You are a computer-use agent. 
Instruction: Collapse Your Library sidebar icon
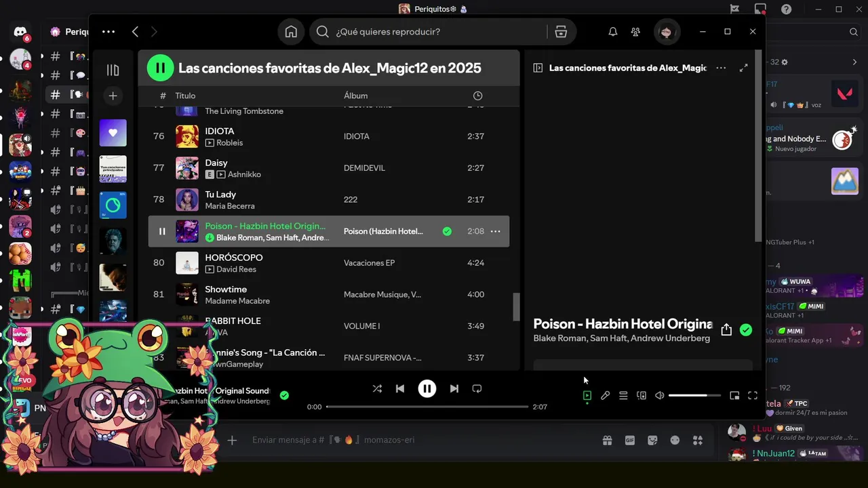click(113, 70)
